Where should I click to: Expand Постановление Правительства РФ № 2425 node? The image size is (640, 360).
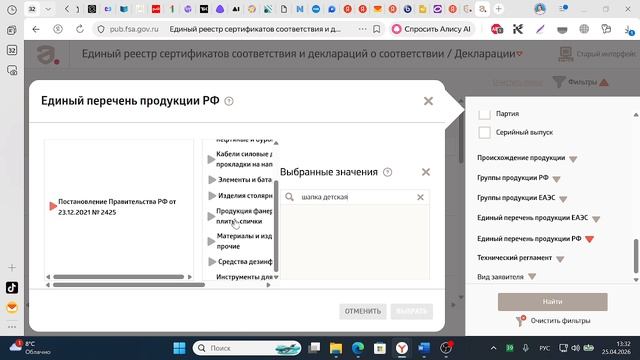click(53, 206)
